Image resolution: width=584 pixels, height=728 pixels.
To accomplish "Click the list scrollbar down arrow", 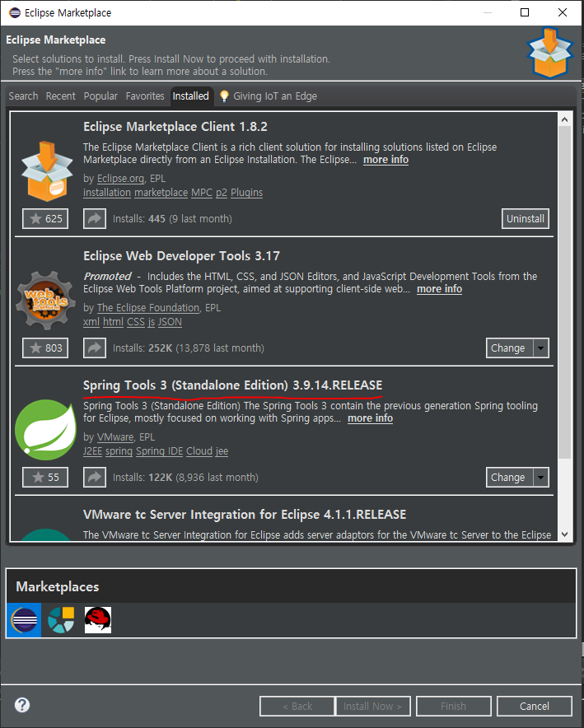I will 564,534.
